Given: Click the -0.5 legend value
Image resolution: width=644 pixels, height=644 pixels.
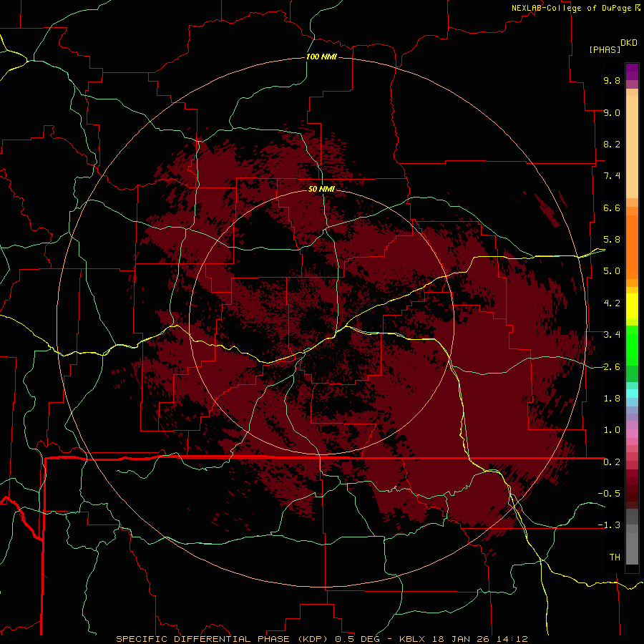Looking at the screenshot, I should tap(609, 494).
